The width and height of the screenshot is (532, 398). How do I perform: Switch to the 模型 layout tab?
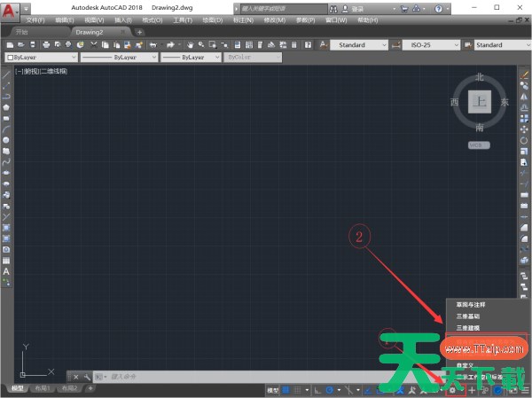pyautogui.click(x=17, y=388)
